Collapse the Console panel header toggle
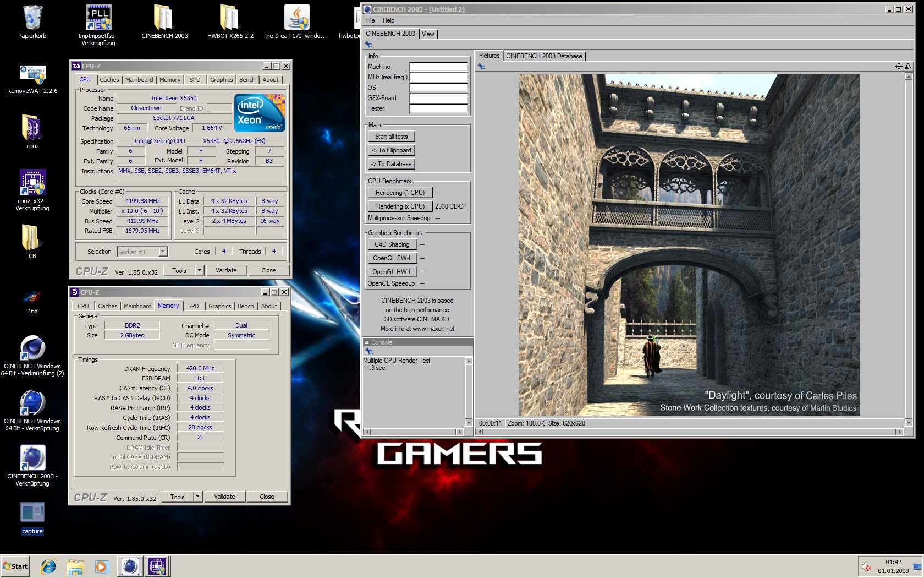Screen dimensions: 924x578 click(x=367, y=342)
